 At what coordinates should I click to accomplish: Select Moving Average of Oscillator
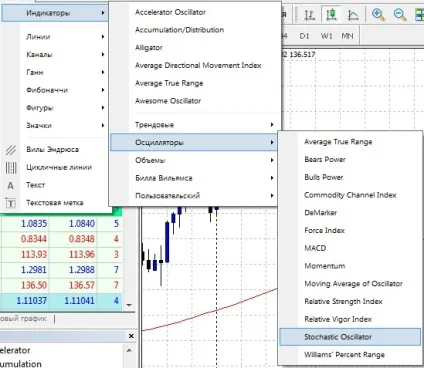[x=353, y=284]
